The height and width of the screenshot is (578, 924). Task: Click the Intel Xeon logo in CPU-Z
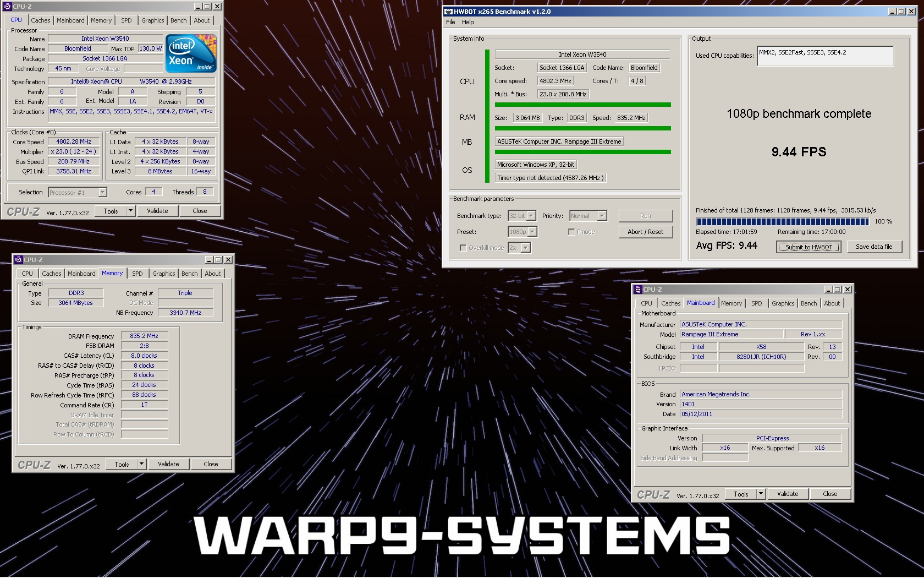[191, 53]
